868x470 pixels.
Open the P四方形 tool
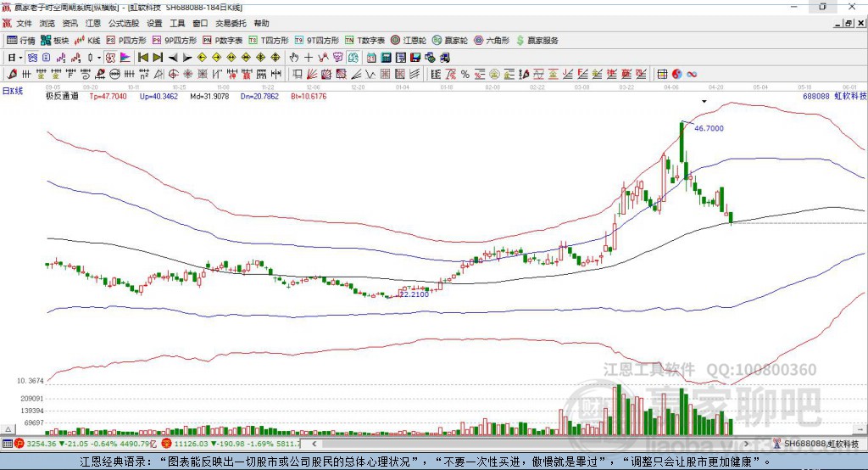[126, 41]
